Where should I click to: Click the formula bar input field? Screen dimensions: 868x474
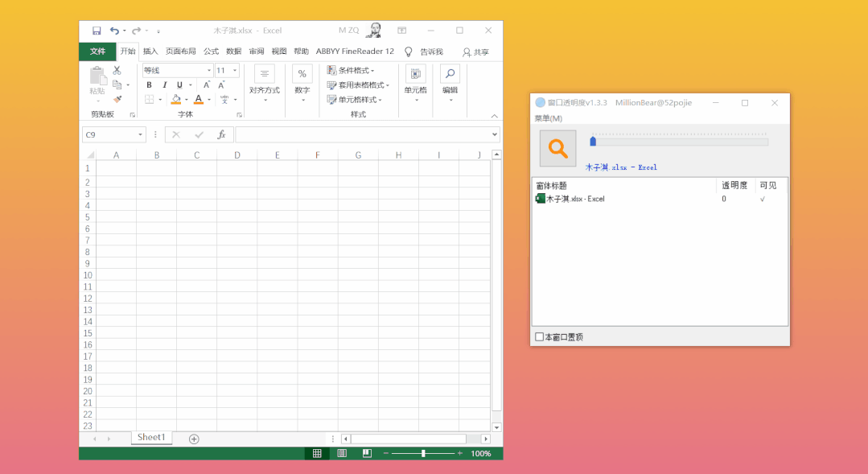click(363, 134)
